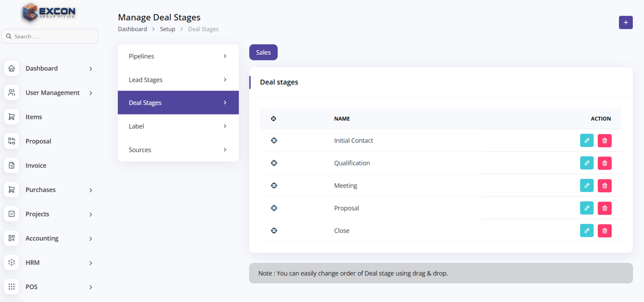Expand the User Management menu
Viewport: 644px width, 302px height.
[91, 93]
